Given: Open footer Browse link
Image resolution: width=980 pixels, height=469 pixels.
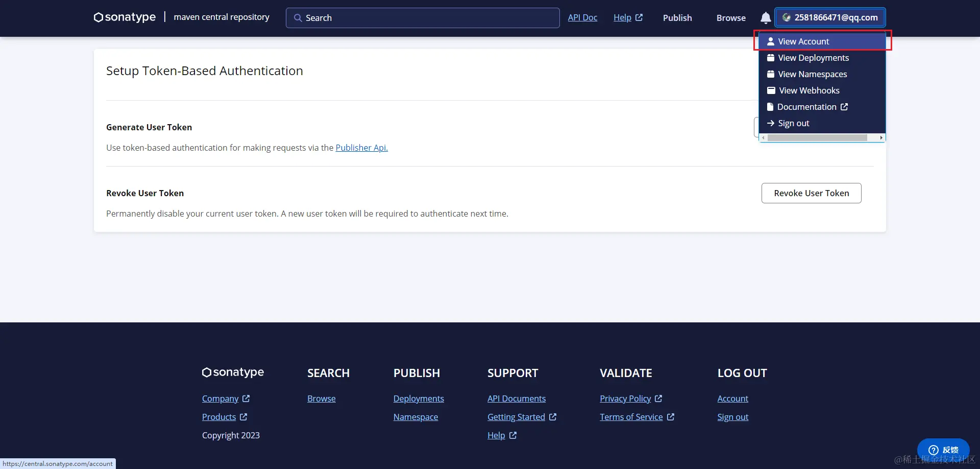Looking at the screenshot, I should pos(322,398).
